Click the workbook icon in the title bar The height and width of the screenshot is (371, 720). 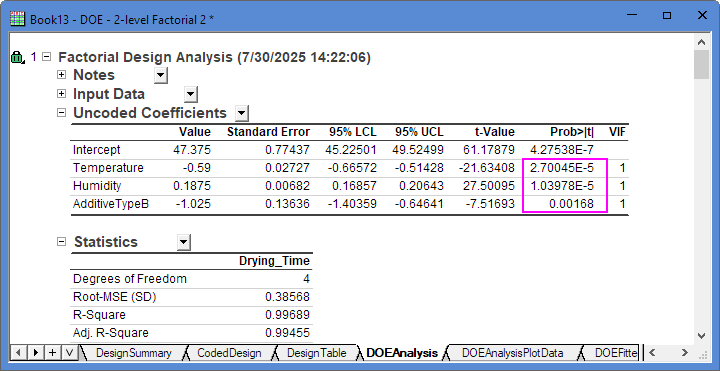pyautogui.click(x=17, y=19)
